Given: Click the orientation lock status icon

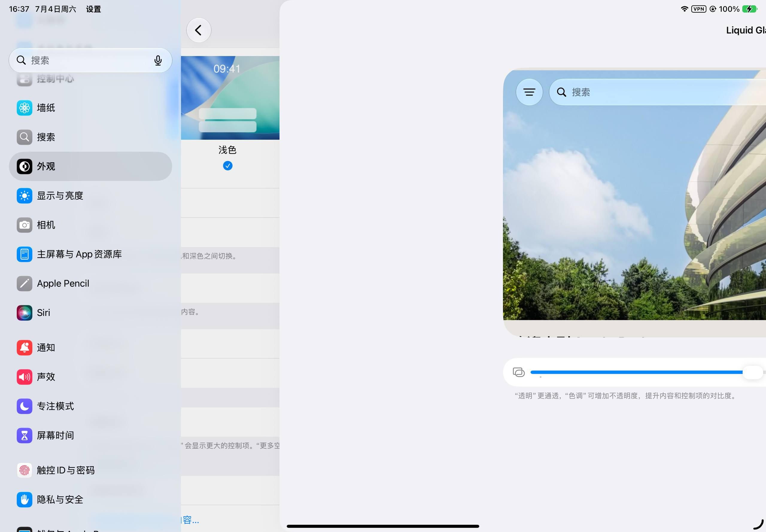Looking at the screenshot, I should pos(713,9).
